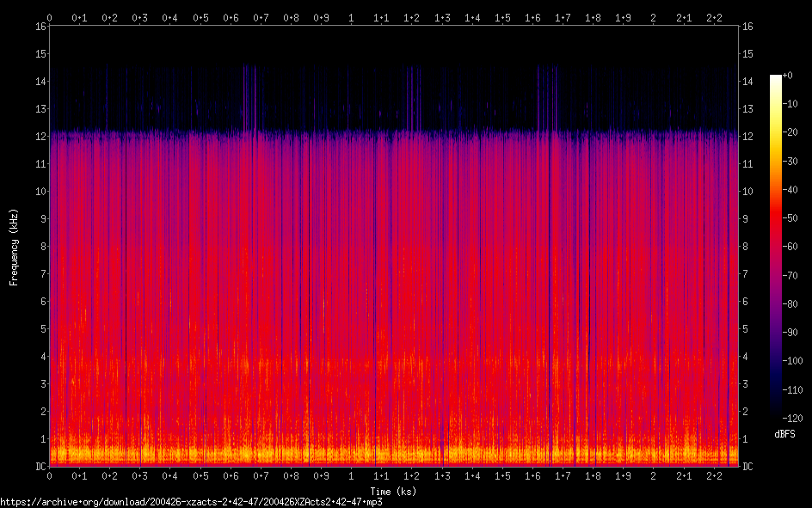Click the "-100" color scale label

pos(792,361)
